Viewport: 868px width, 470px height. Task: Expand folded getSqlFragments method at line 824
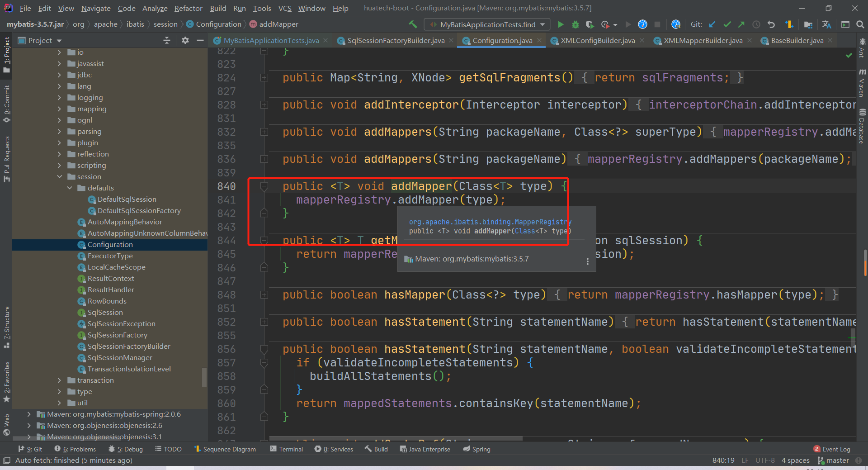[264, 78]
